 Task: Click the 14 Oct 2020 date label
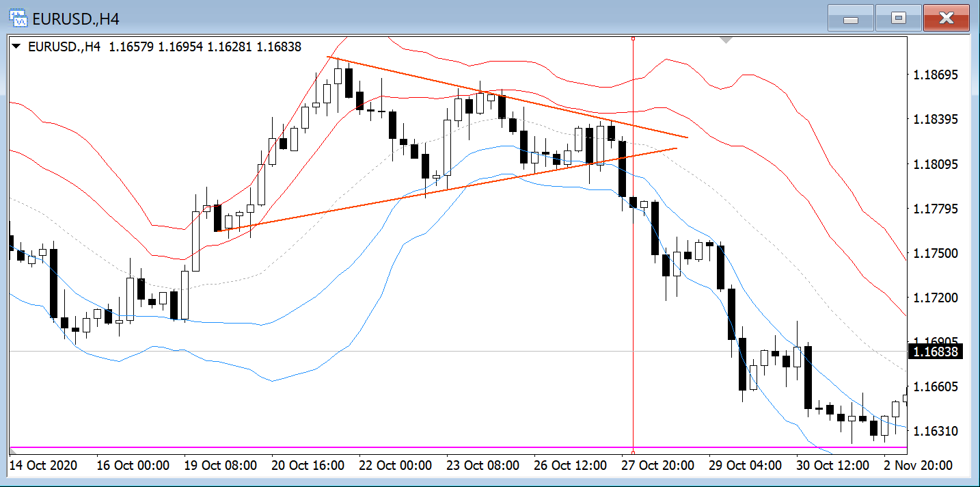[x=44, y=466]
